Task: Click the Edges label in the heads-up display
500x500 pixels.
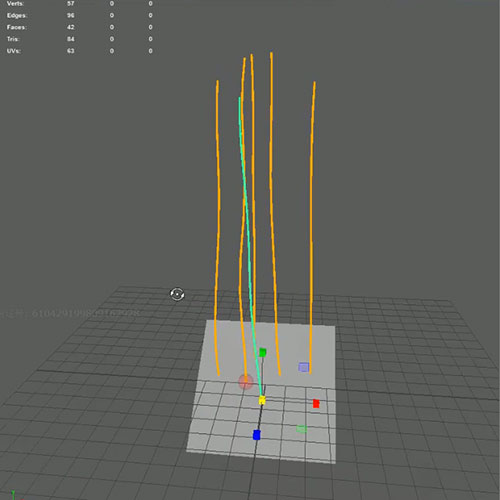Action: [x=17, y=15]
